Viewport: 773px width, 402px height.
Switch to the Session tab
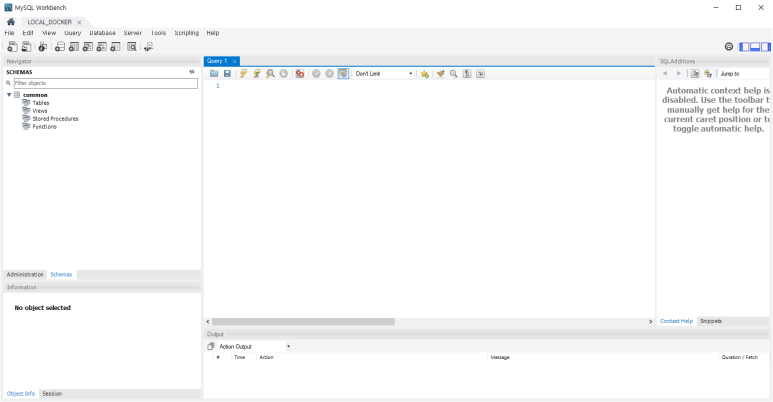(x=52, y=394)
